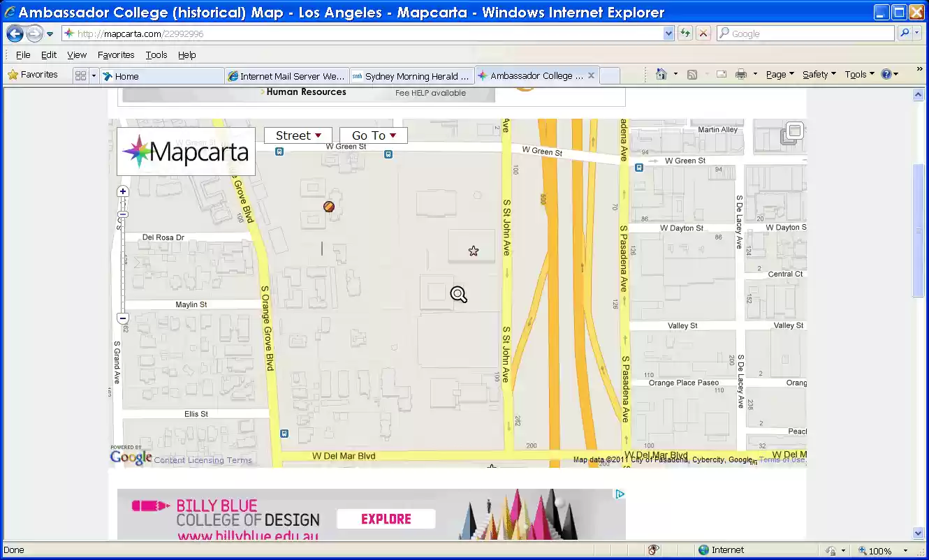
Task: Click the RSS feeds icon
Action: (692, 75)
